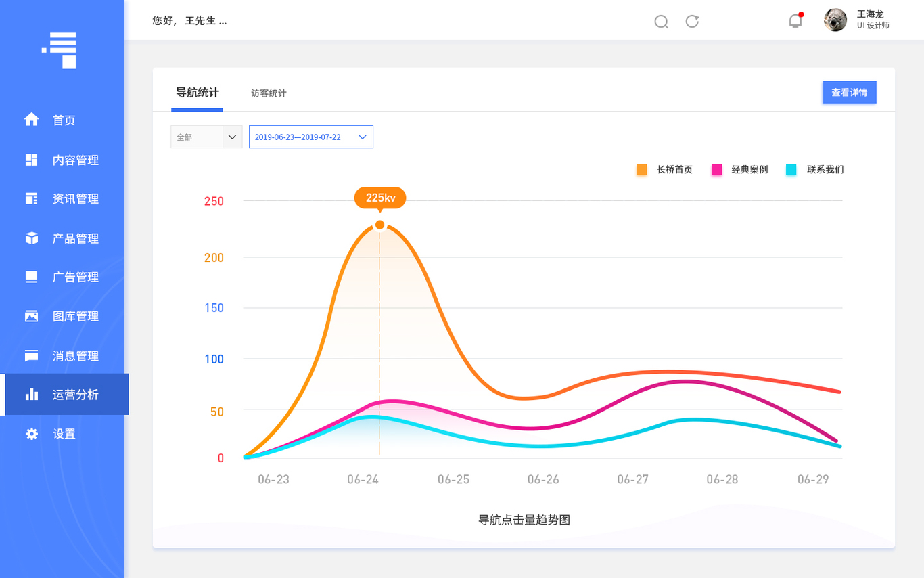Click the 内容管理 grid icon
Screen dimensions: 924x578
pyautogui.click(x=32, y=160)
